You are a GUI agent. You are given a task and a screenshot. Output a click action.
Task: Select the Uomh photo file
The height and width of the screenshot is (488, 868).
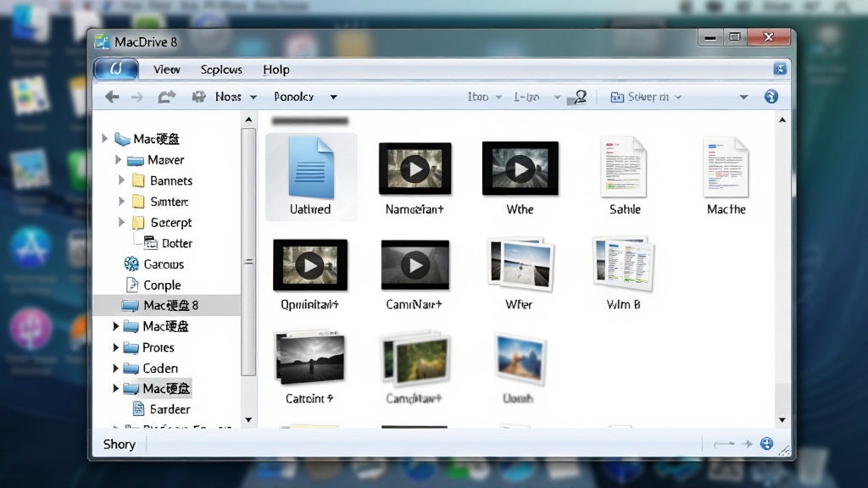click(x=519, y=368)
